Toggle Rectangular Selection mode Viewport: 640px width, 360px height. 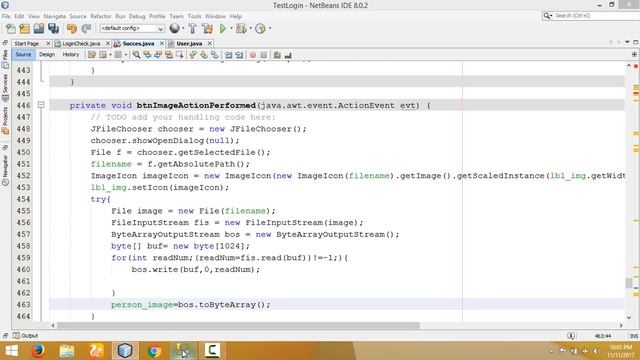[179, 55]
